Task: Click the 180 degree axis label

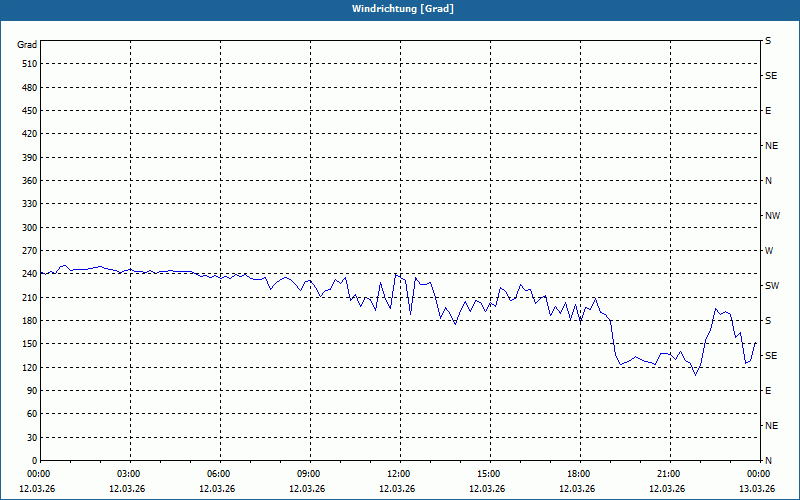Action: [x=30, y=321]
